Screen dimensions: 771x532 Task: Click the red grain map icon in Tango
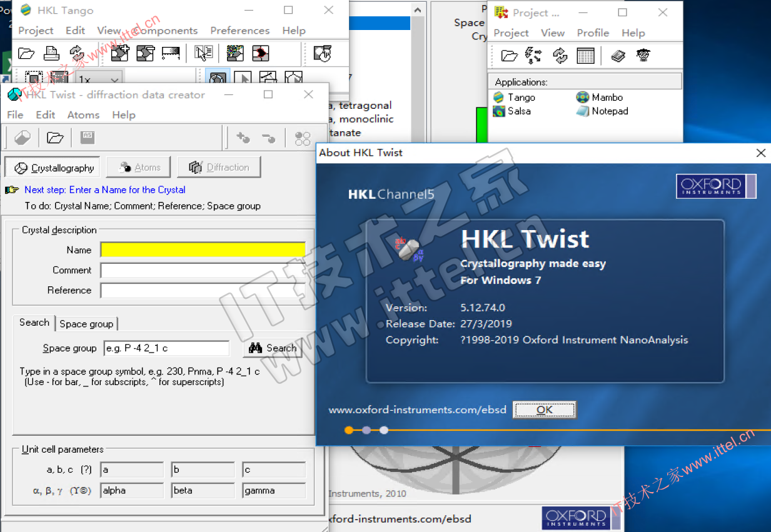point(261,53)
